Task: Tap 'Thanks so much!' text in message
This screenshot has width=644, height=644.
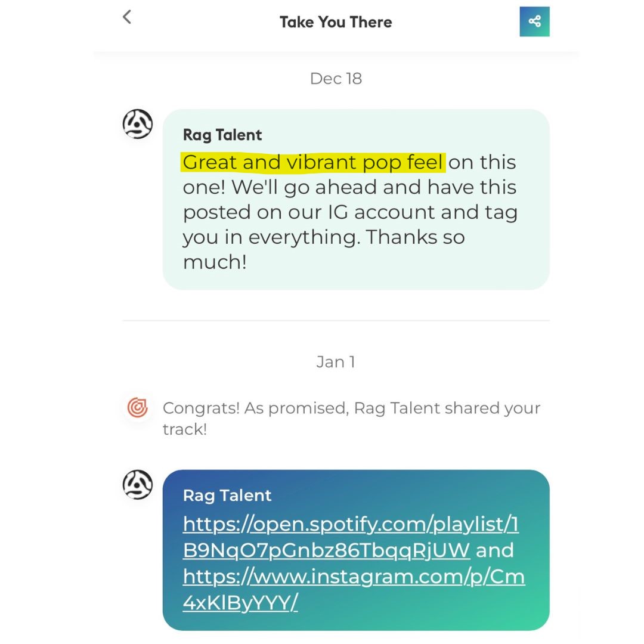Action: 324,249
